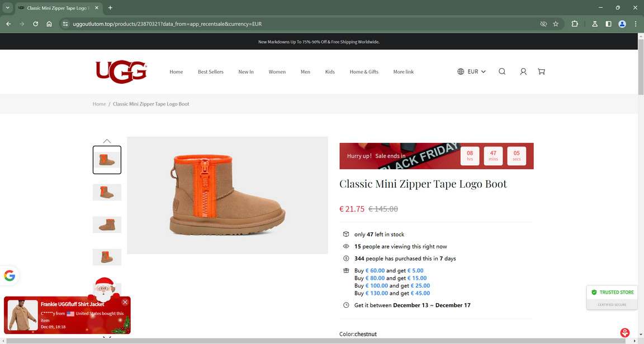The height and width of the screenshot is (344, 644).
Task: Open the Best Sellers menu
Action: pos(211,72)
